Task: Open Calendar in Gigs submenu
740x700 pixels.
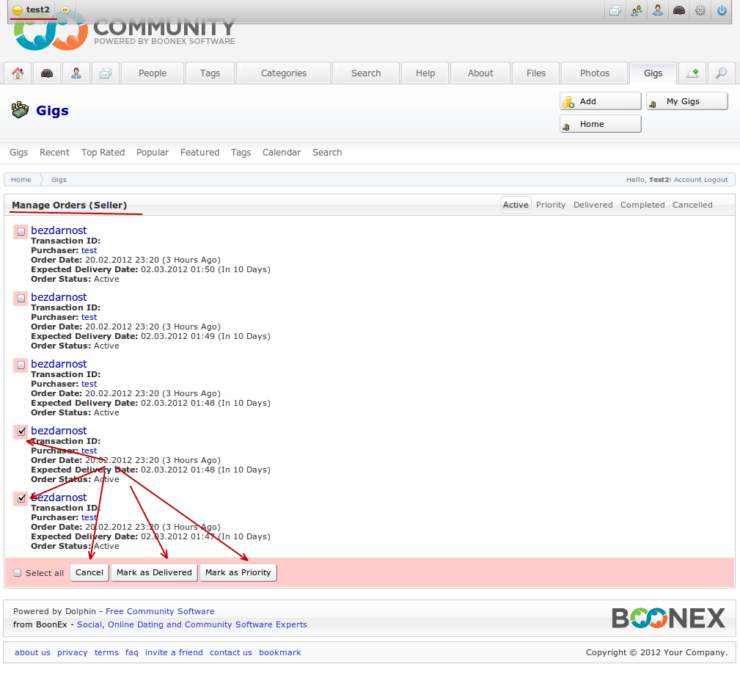Action: point(282,153)
